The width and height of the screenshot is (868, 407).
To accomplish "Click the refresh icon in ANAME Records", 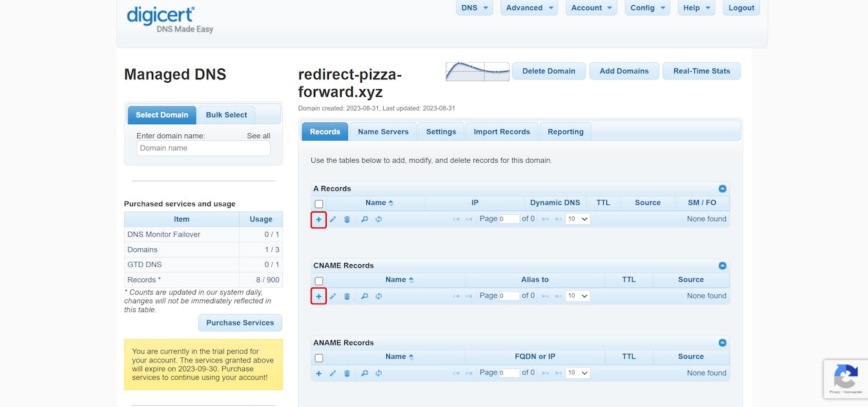I will click(x=378, y=373).
